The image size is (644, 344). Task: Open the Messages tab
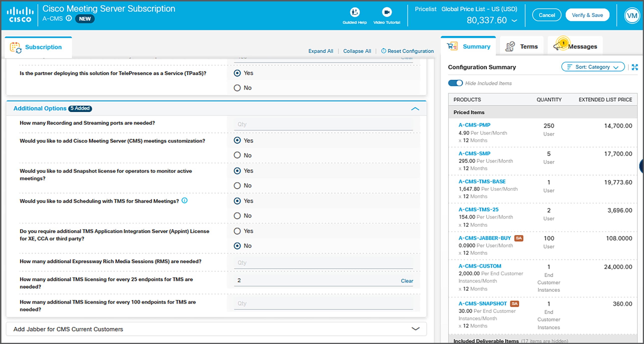(x=575, y=46)
